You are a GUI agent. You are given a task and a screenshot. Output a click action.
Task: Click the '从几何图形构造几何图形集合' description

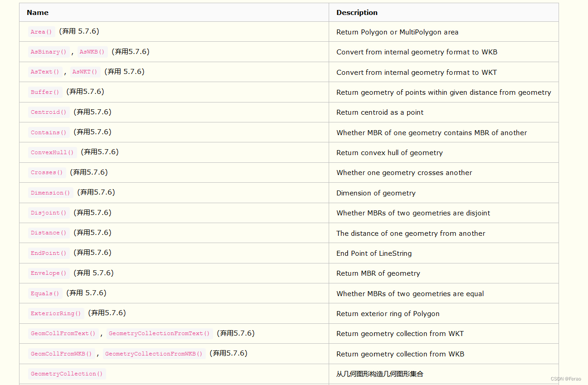(x=380, y=374)
